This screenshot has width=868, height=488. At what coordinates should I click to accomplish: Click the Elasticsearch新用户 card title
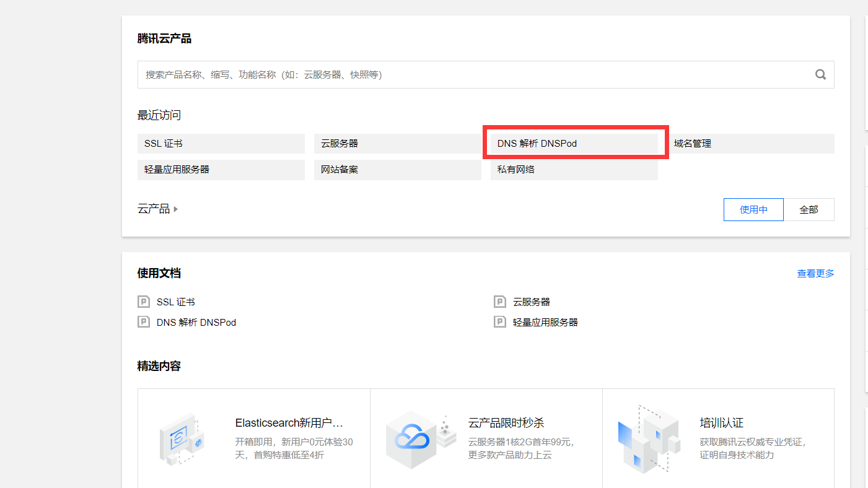pos(289,423)
